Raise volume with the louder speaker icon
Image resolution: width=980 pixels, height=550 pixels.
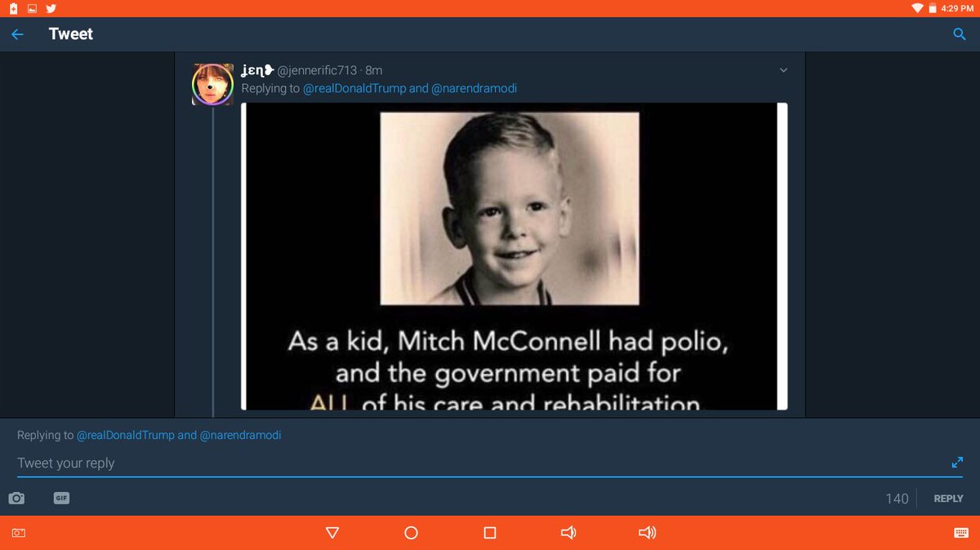[x=648, y=533]
